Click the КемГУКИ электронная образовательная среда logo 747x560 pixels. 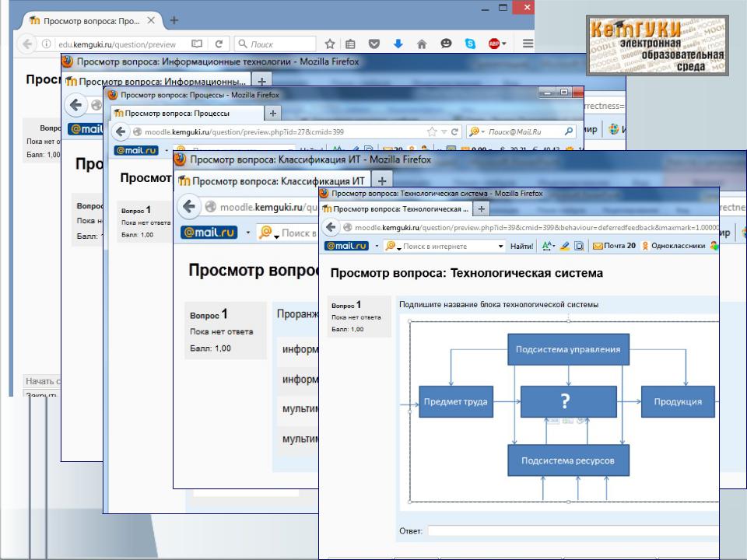click(x=658, y=46)
